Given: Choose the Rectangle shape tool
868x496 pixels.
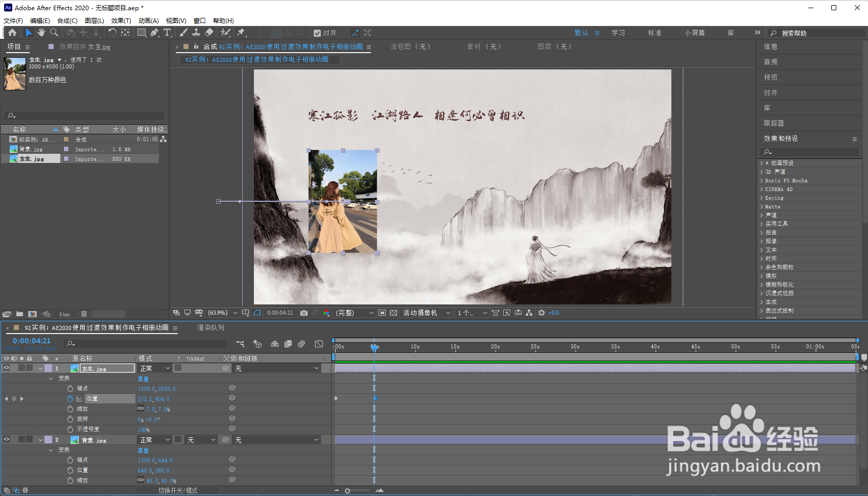Looking at the screenshot, I should pos(141,33).
